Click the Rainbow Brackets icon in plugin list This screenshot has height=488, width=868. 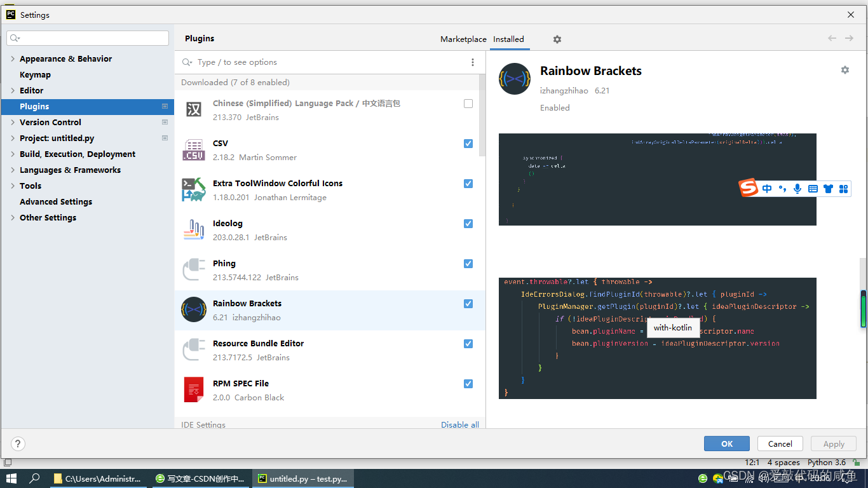194,310
